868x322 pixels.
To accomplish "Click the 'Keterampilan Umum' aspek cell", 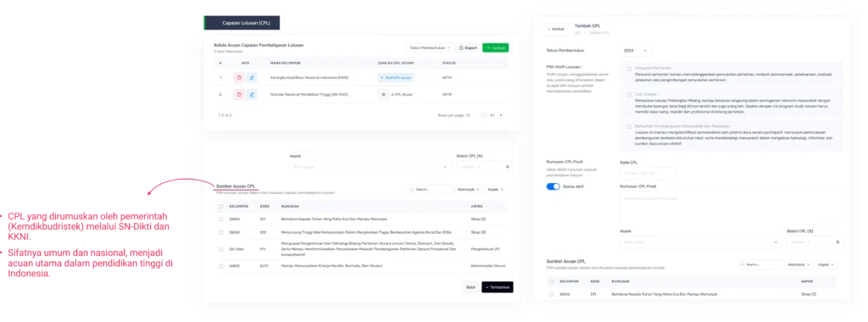I will point(487,266).
